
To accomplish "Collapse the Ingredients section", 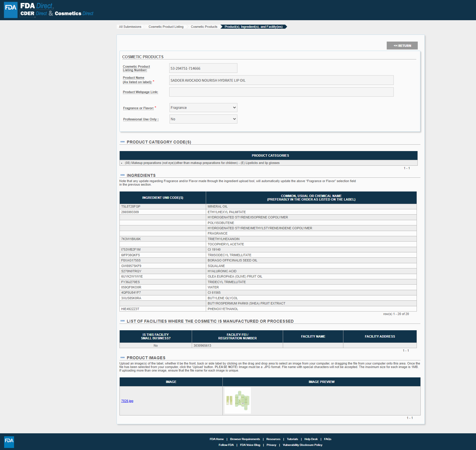I will pyautogui.click(x=122, y=175).
